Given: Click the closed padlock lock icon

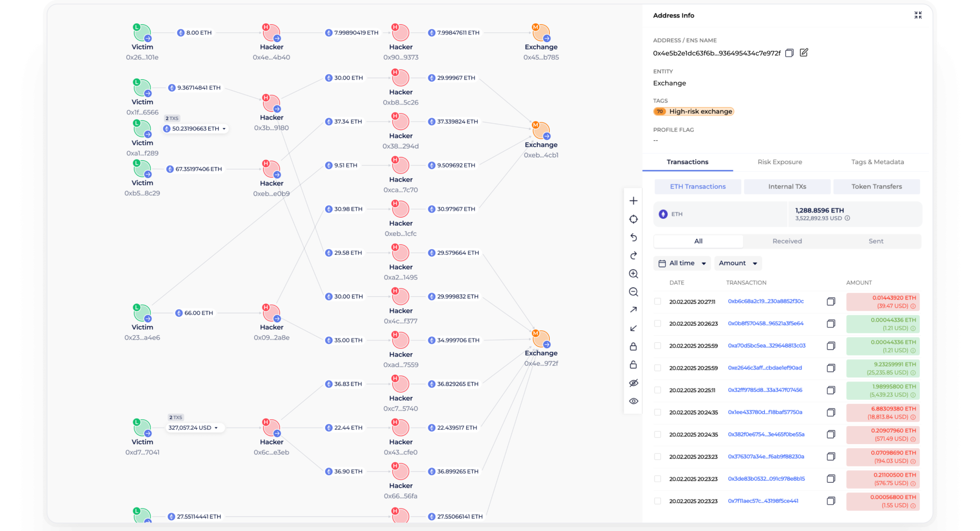Looking at the screenshot, I should click(x=634, y=346).
